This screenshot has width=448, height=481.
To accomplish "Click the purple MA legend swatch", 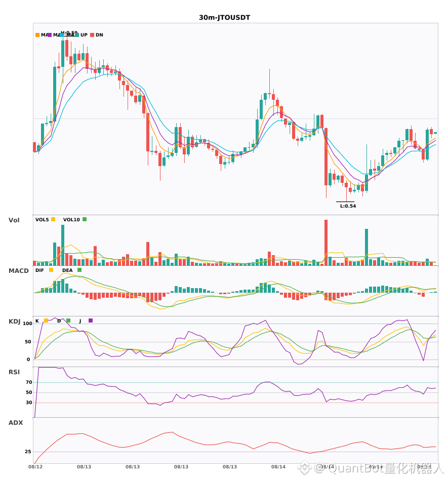I will pos(50,35).
